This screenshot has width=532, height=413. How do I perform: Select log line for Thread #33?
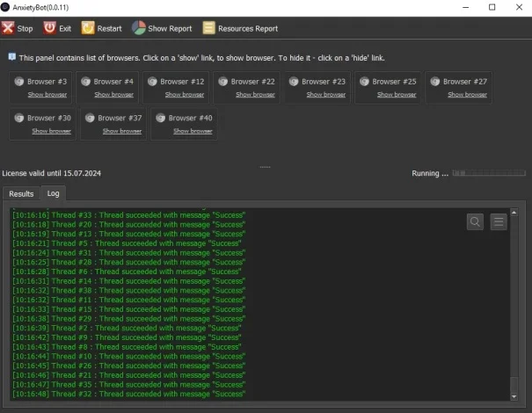129,215
